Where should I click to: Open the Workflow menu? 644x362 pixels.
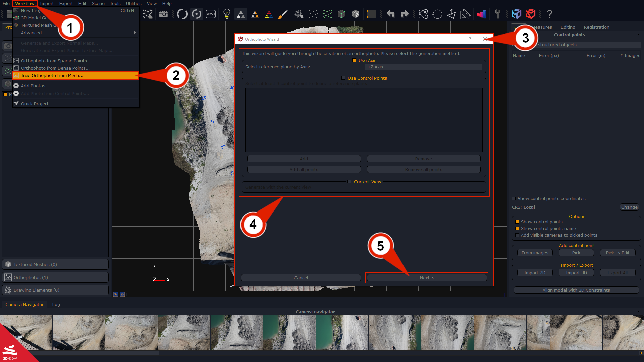tap(24, 3)
